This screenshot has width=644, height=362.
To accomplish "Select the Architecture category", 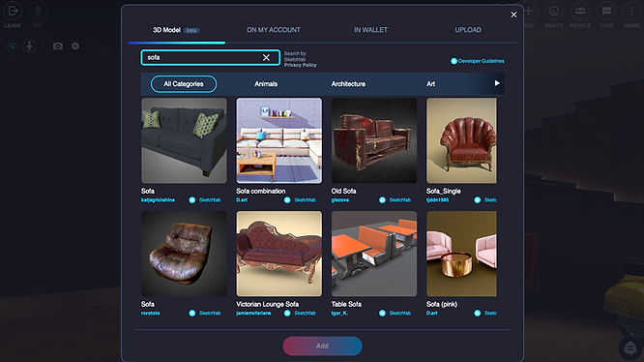I will click(x=348, y=84).
